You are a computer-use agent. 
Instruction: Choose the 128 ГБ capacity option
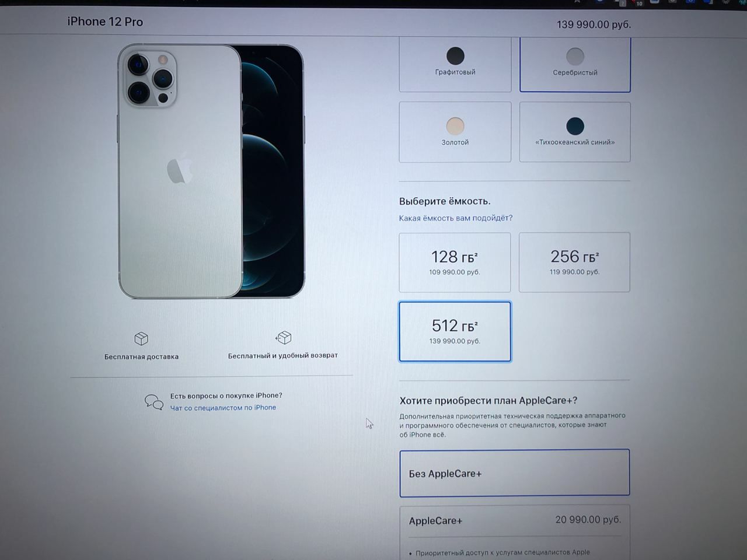(455, 262)
